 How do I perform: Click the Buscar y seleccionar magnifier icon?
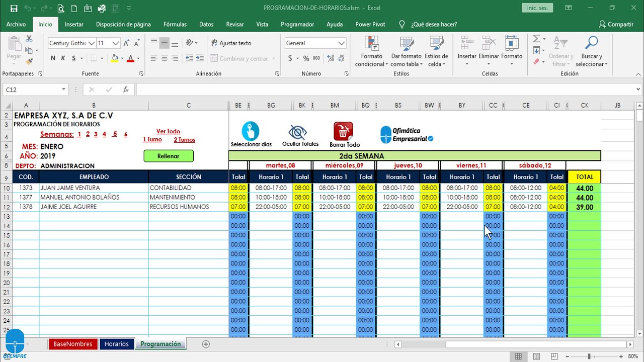pyautogui.click(x=591, y=44)
